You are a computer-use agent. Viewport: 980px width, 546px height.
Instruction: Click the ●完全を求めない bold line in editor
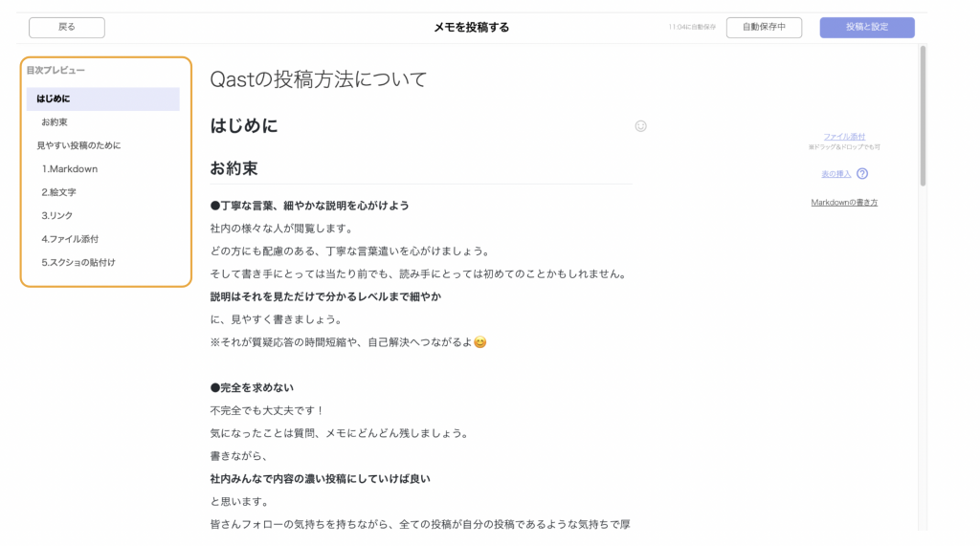tap(252, 387)
